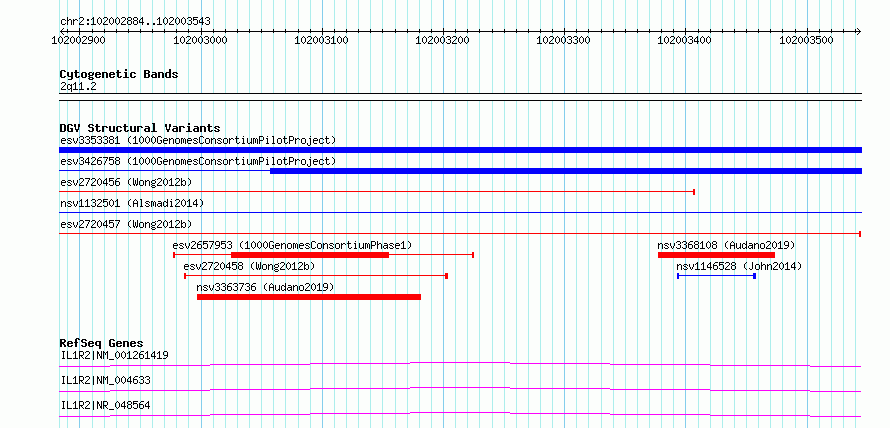Click the magenta IL1R2|NR_048564 transcript line
Image resolution: width=890 pixels, height=428 pixels.
460,414
